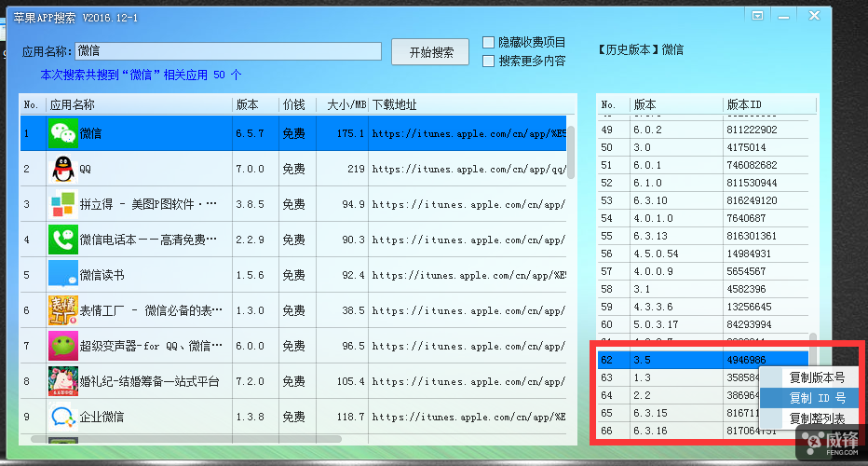The width and height of the screenshot is (868, 466).
Task: Select history row version 4.3.3.6
Action: point(703,307)
